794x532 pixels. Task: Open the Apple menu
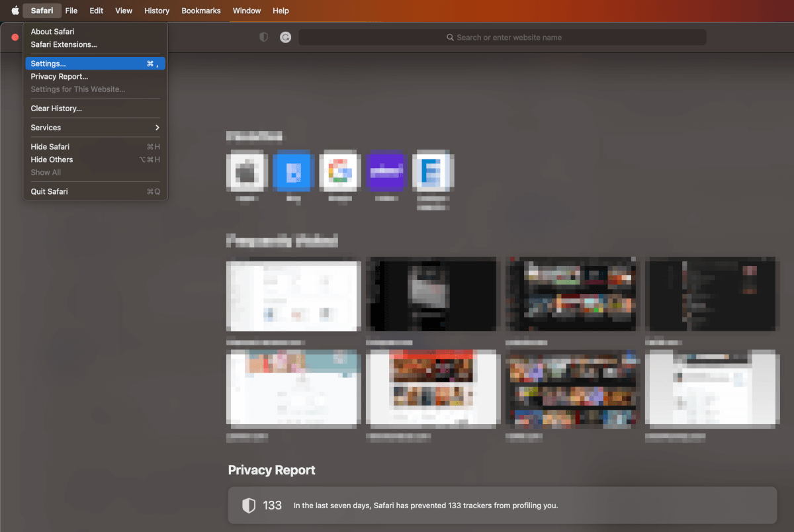(15, 11)
